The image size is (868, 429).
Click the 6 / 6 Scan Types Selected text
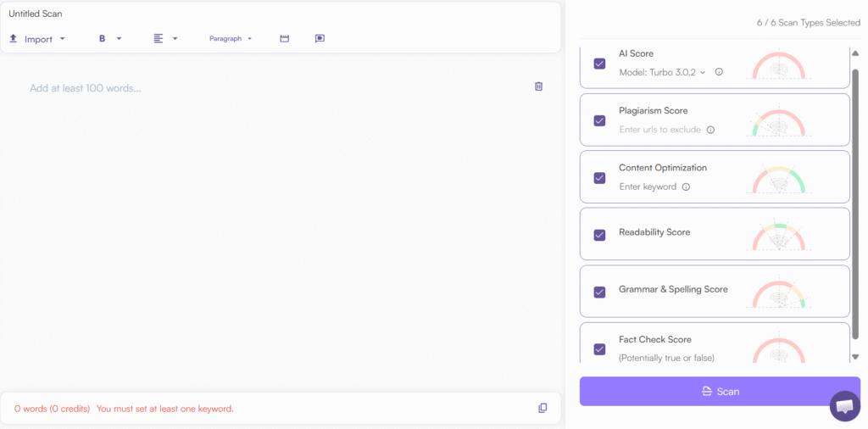809,23
